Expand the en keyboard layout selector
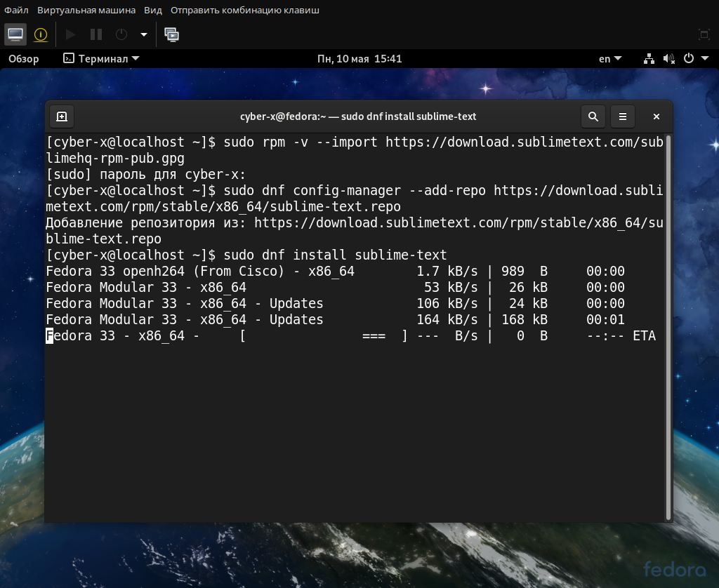Viewport: 719px width, 588px height. pos(609,59)
